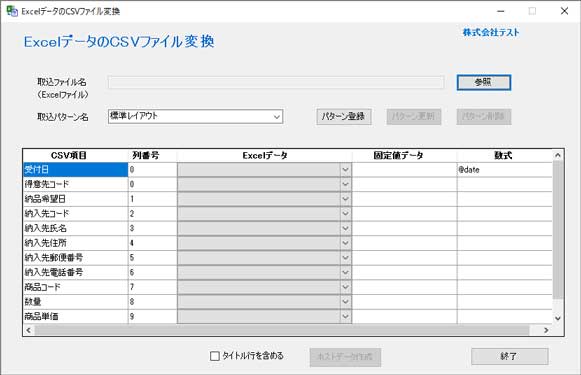Click the Excelデータ column header
Image resolution: width=581 pixels, height=375 pixels.
pyautogui.click(x=265, y=156)
